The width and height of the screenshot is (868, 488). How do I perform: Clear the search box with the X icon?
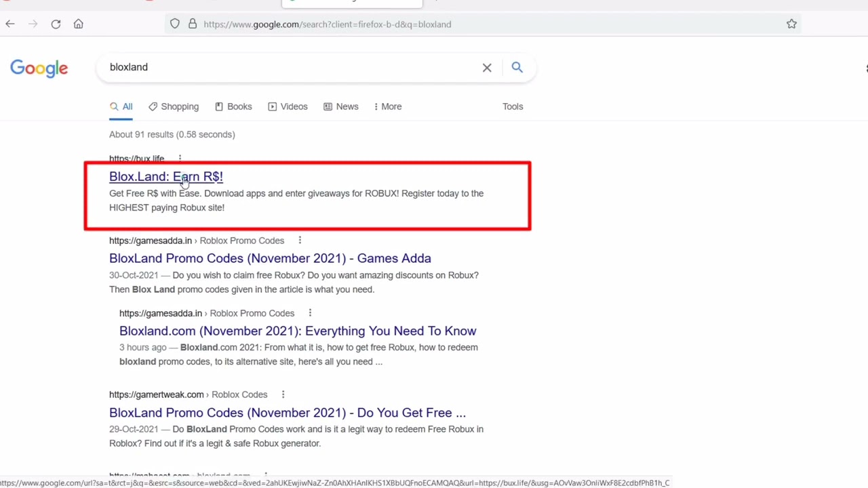pyautogui.click(x=487, y=67)
